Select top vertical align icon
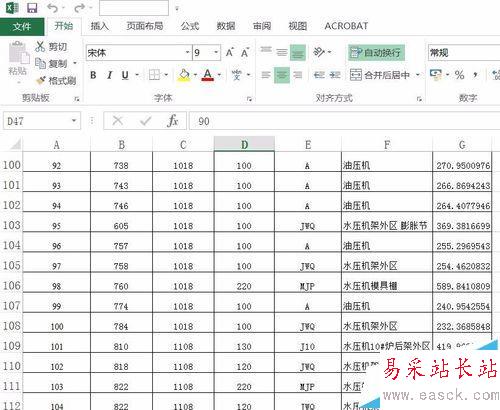This screenshot has height=410, width=500. pyautogui.click(x=266, y=51)
